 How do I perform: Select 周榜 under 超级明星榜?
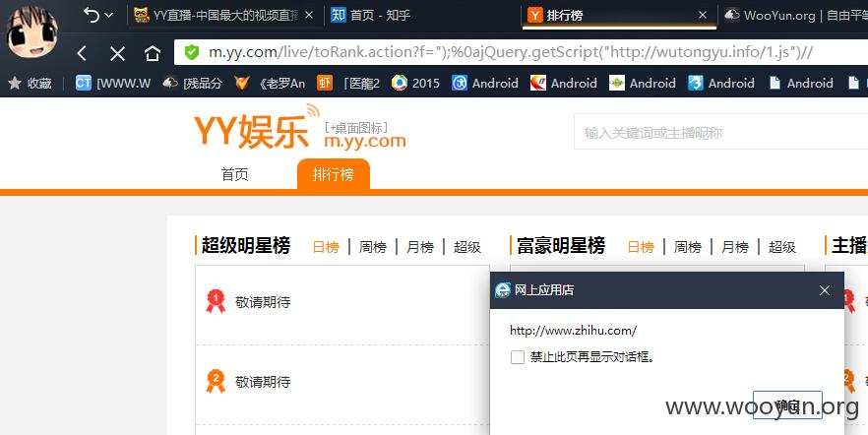tap(373, 247)
